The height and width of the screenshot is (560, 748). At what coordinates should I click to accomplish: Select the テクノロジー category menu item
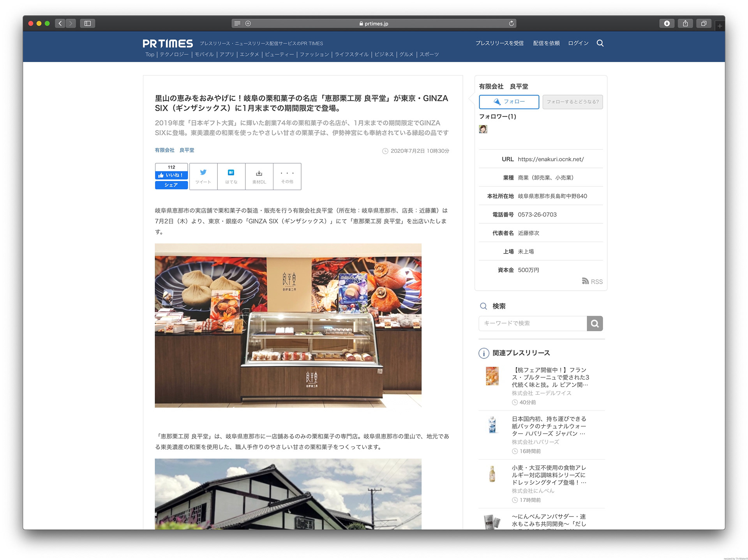[174, 55]
